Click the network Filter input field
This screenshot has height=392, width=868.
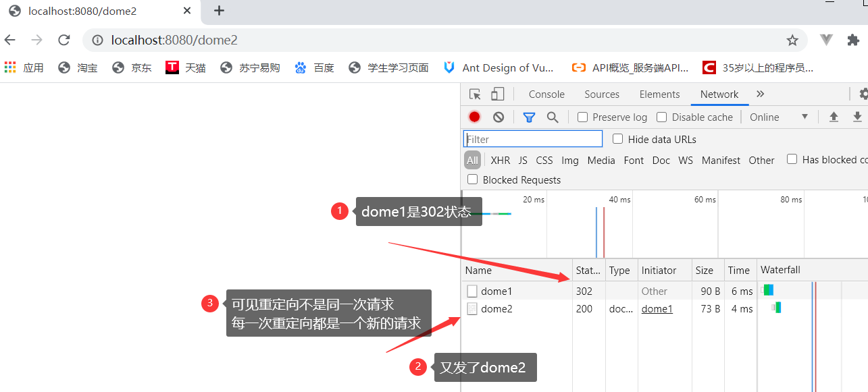(533, 139)
